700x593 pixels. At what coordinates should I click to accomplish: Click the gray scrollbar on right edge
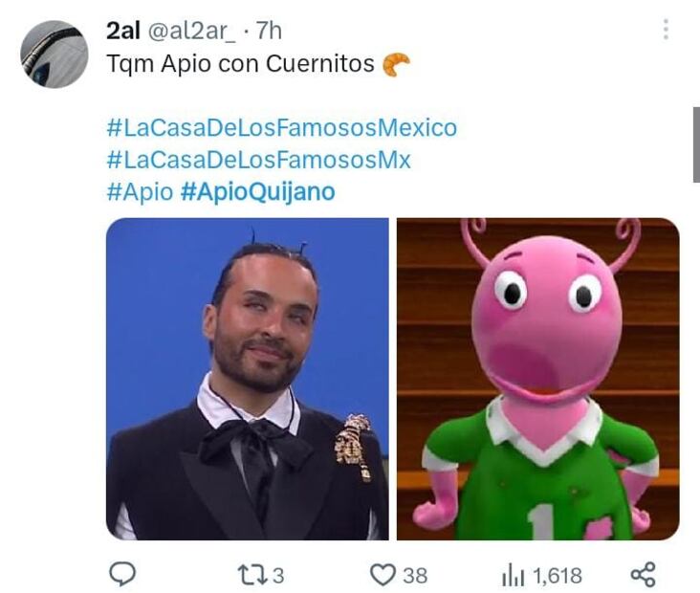(696, 144)
